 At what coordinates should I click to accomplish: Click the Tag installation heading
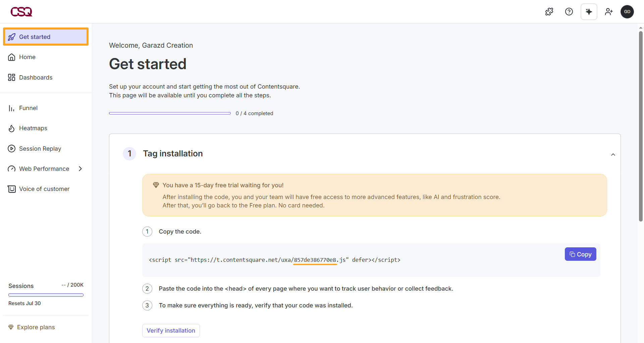click(173, 154)
